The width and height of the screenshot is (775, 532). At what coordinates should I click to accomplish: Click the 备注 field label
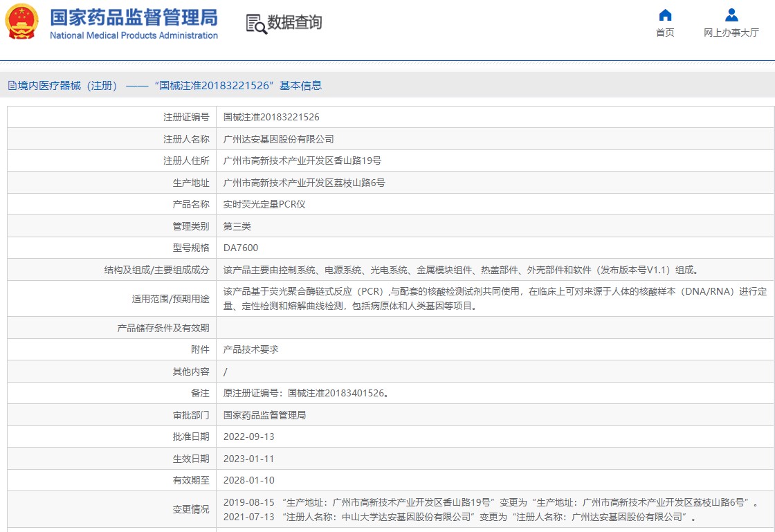[200, 393]
